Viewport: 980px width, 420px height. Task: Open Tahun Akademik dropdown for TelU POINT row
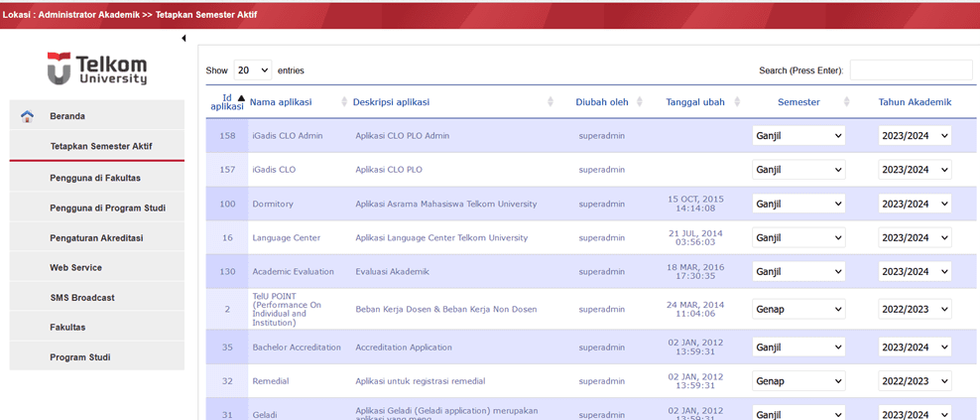[x=915, y=309]
